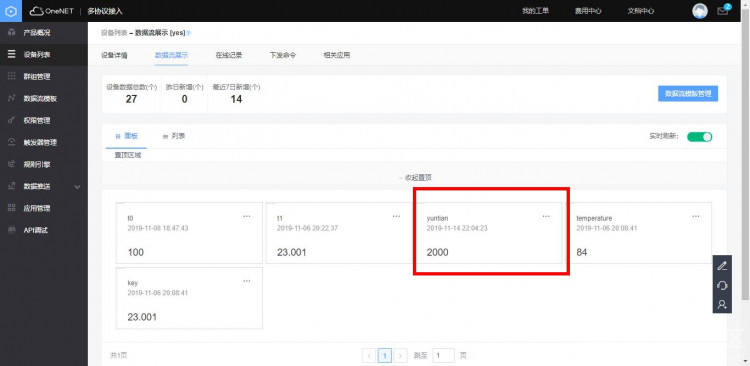Image resolution: width=750 pixels, height=366 pixels.
Task: Open 触发器管理 via its icon
Action: click(x=12, y=143)
